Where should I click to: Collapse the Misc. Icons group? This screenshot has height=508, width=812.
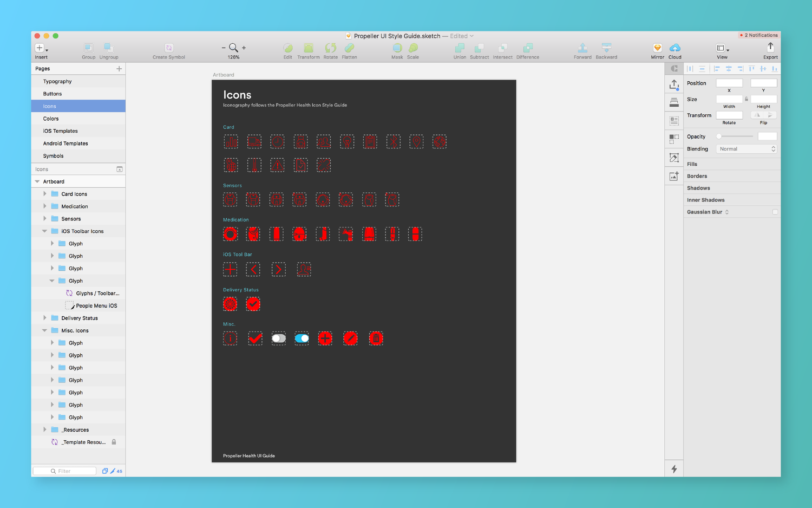pyautogui.click(x=45, y=330)
